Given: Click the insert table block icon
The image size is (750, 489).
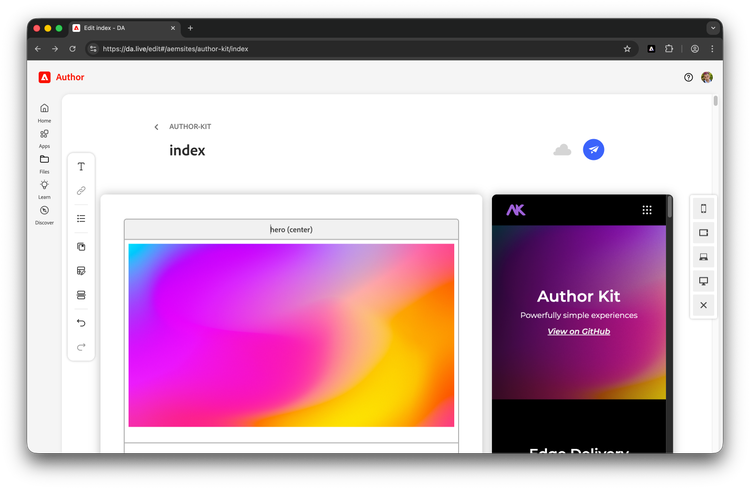Looking at the screenshot, I should (81, 271).
